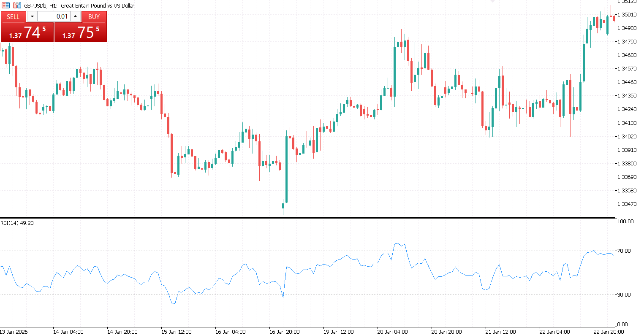This screenshot has height=335, width=644.
Task: Toggle the One Click Trading panel icon
Action: 6,5
